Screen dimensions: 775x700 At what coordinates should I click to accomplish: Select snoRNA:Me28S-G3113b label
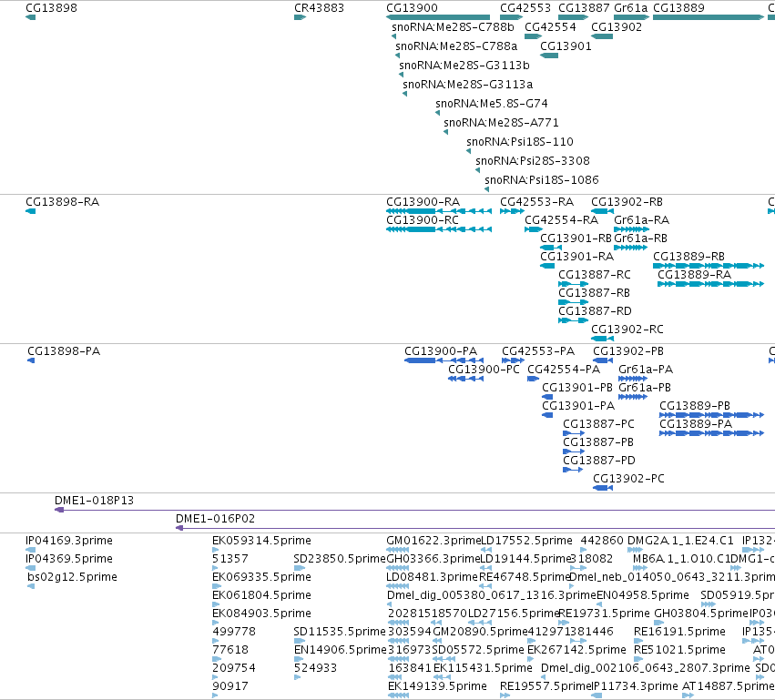pos(464,66)
